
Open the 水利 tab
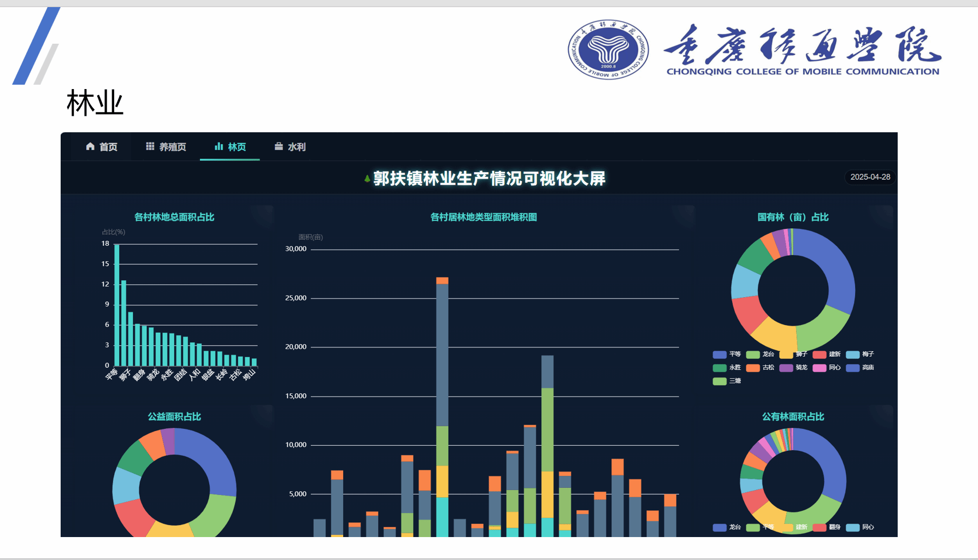point(290,146)
